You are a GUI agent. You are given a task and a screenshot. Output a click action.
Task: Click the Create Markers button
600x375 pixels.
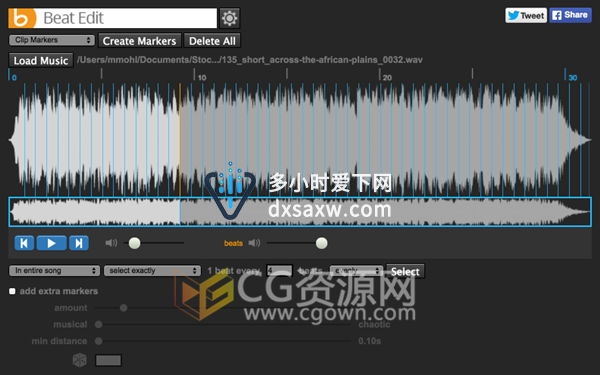click(x=139, y=41)
